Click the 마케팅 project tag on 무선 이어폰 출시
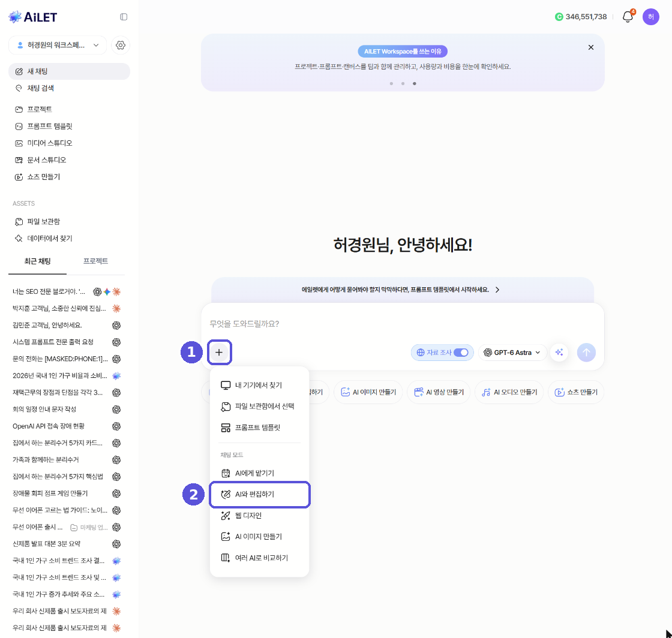This screenshot has height=638, width=672. click(x=89, y=527)
